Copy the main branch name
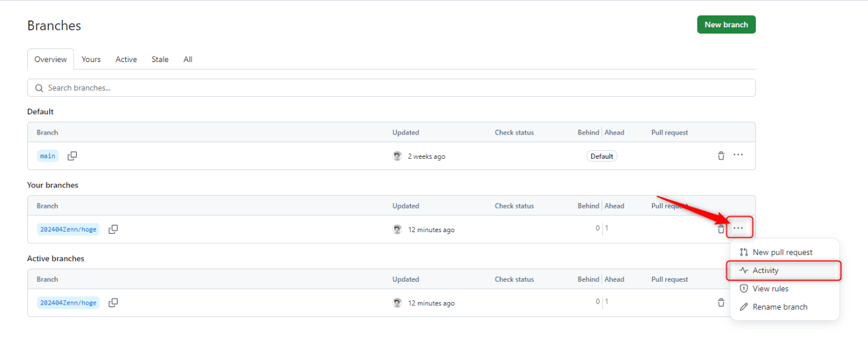 coord(72,156)
